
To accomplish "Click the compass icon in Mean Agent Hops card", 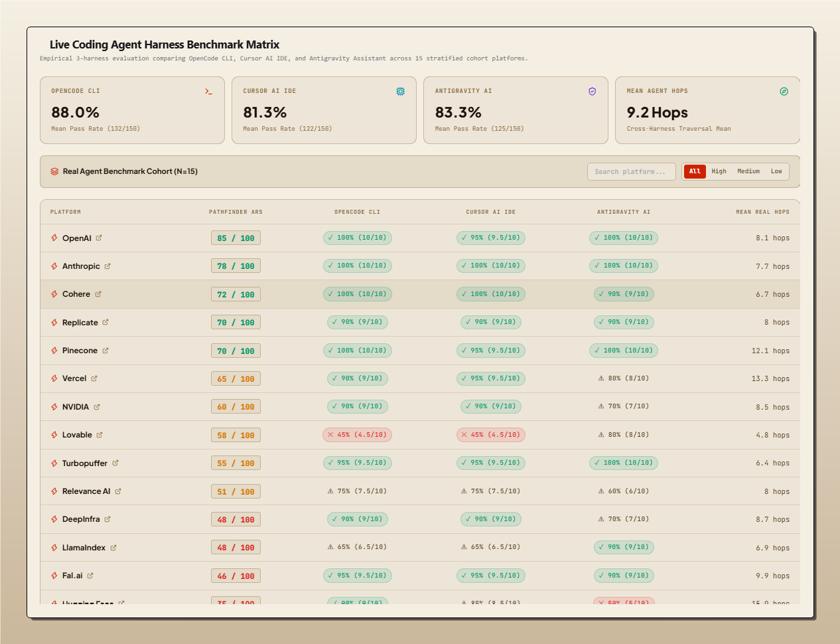I will click(784, 92).
